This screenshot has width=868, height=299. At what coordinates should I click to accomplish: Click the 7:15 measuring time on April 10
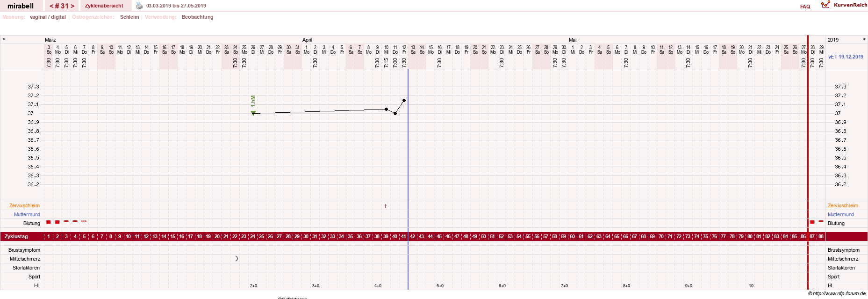387,63
